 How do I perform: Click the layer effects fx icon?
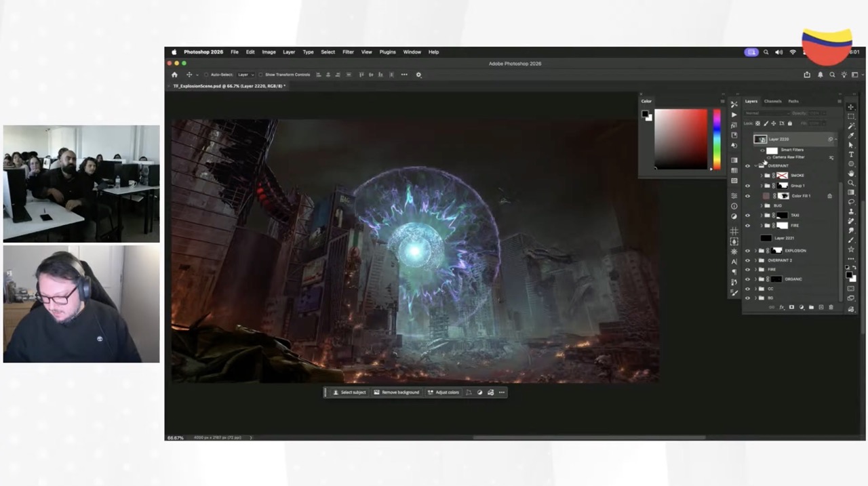[781, 308]
